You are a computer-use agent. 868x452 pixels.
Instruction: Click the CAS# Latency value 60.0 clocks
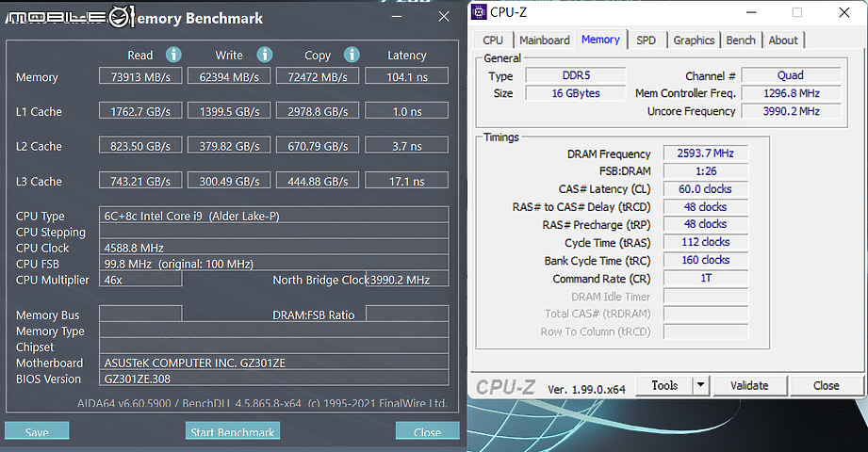[x=706, y=188]
